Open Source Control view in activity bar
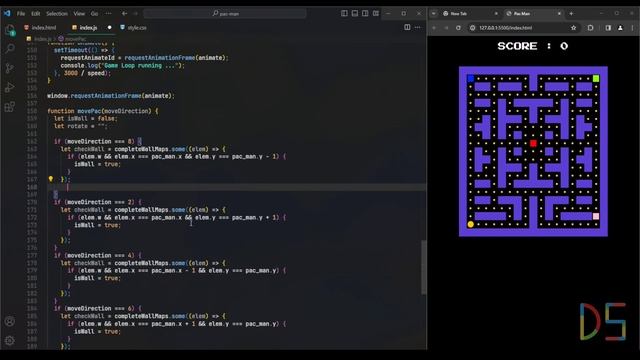Image resolution: width=640 pixels, height=360 pixels. click(10, 68)
